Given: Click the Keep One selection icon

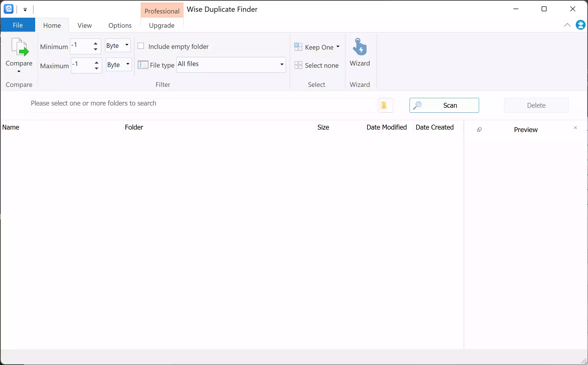Looking at the screenshot, I should 299,47.
